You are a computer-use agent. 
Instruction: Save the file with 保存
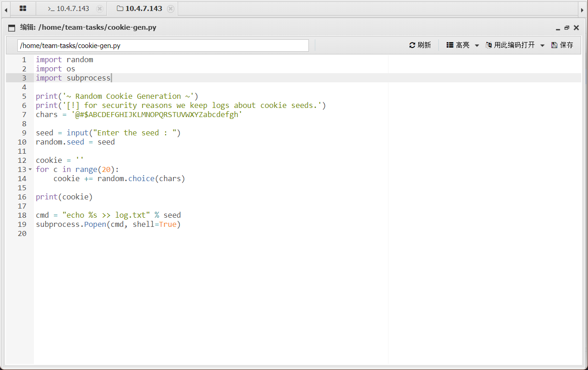point(562,45)
